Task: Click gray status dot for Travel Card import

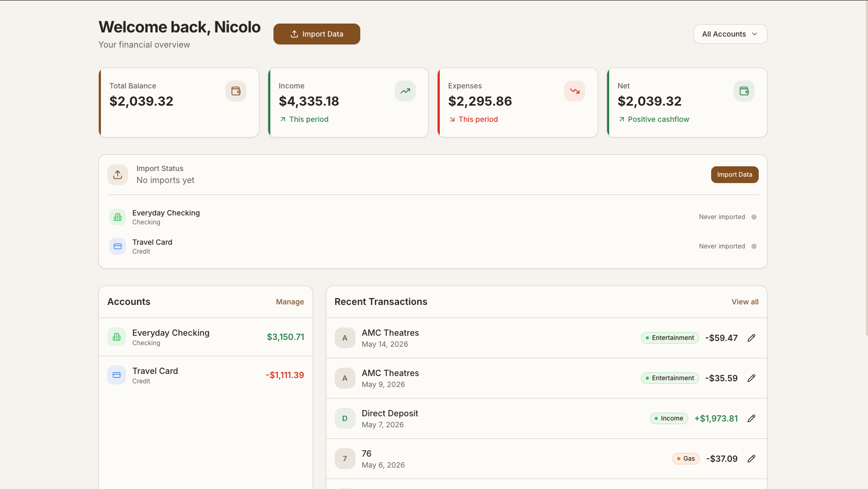Action: point(754,246)
